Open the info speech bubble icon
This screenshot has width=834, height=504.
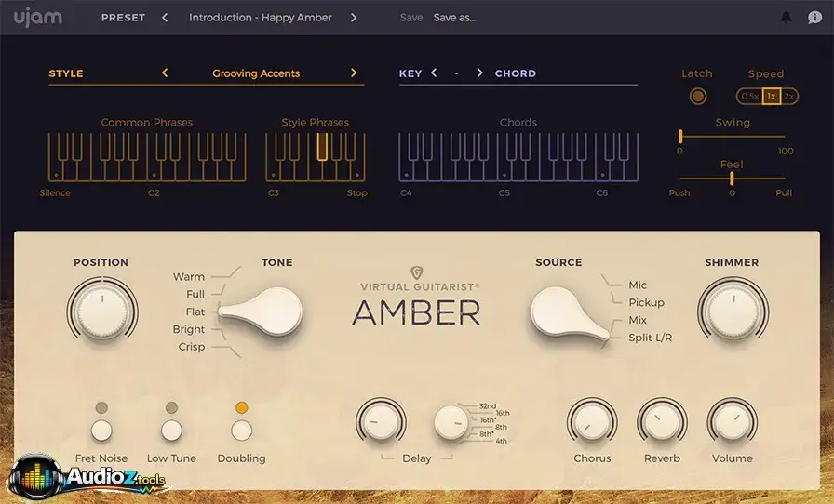click(x=814, y=18)
